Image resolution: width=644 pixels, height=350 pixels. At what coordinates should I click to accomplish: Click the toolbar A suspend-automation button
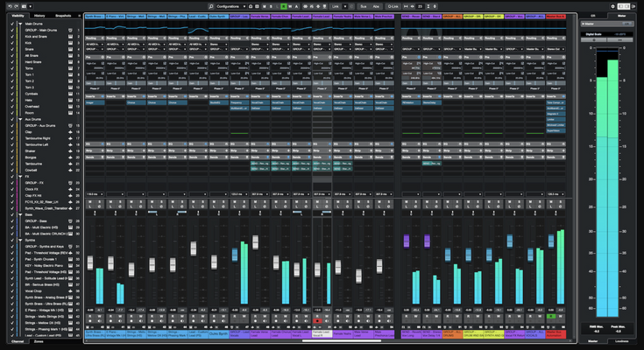click(296, 7)
